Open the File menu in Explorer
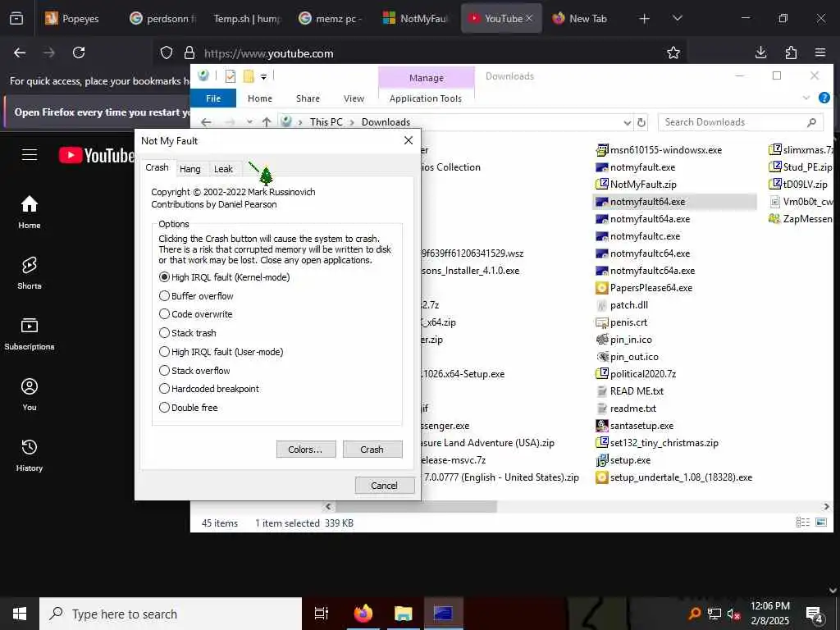The image size is (840, 630). 213,98
